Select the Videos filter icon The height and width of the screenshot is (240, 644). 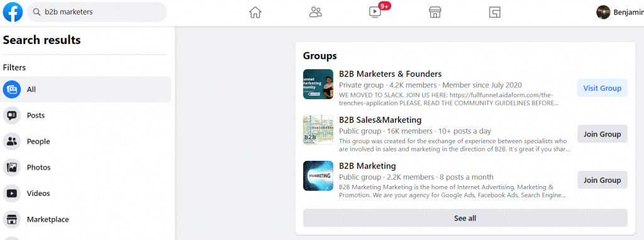12,194
